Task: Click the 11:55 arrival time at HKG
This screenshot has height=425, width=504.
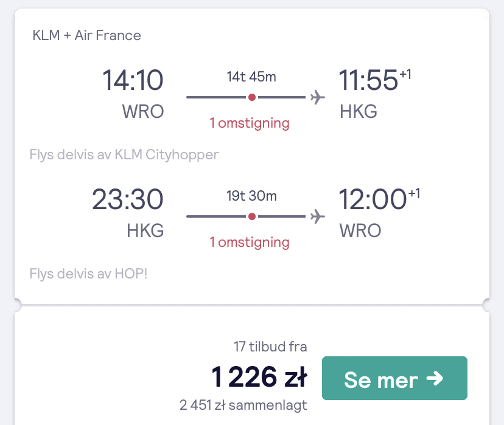Action: pos(368,80)
